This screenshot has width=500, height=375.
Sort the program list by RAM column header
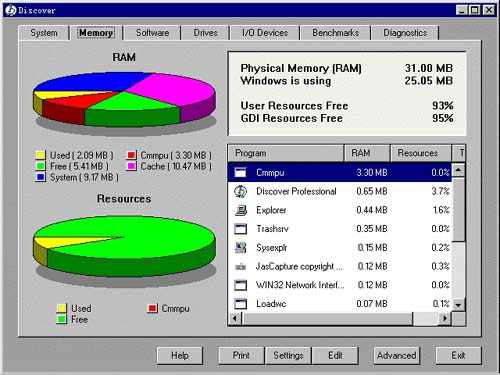[367, 153]
